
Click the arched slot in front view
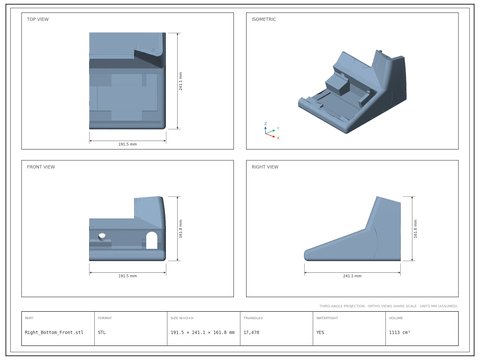click(152, 240)
